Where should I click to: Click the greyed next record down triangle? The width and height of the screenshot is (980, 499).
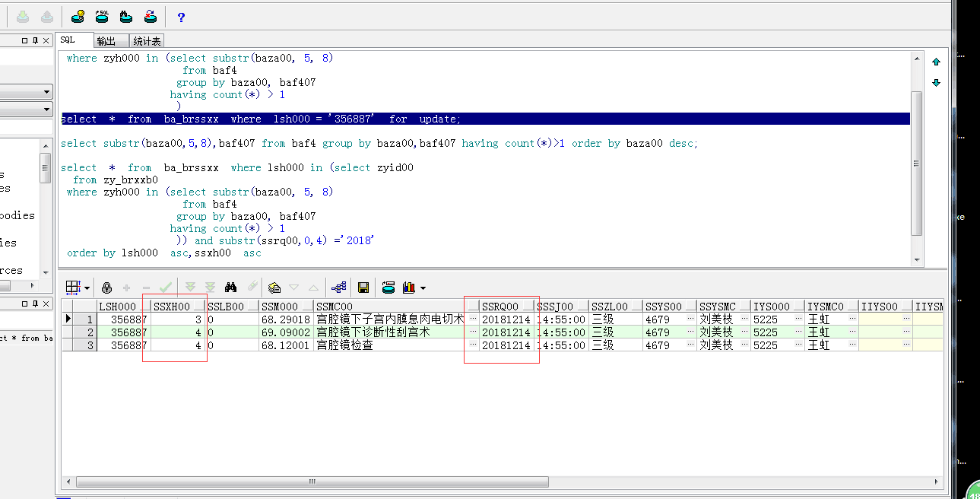(x=294, y=288)
